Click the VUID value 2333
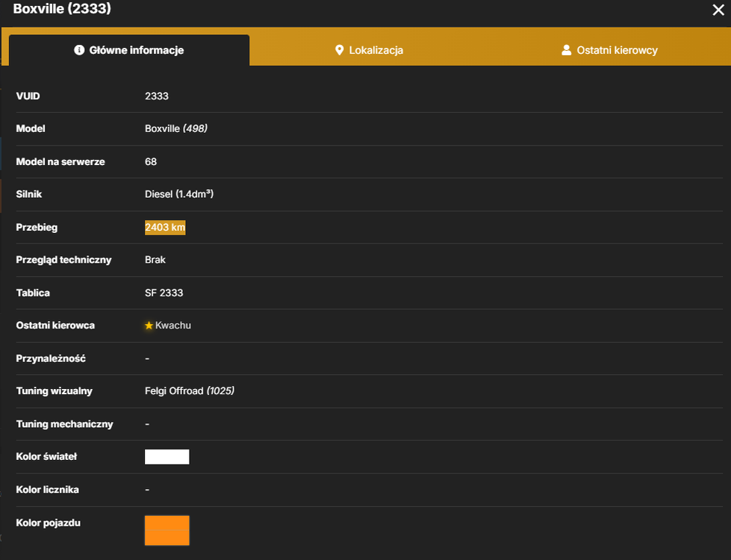The height and width of the screenshot is (560, 731). click(x=157, y=96)
